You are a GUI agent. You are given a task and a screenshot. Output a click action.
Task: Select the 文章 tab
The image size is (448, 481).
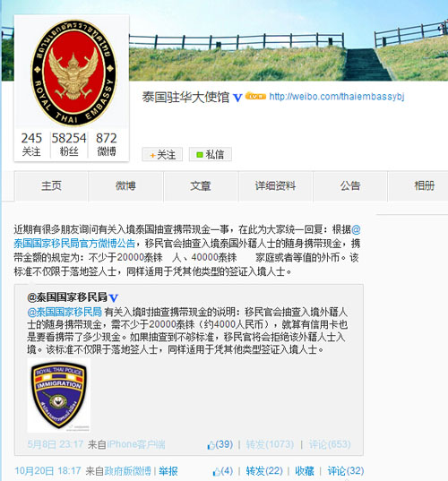[201, 186]
